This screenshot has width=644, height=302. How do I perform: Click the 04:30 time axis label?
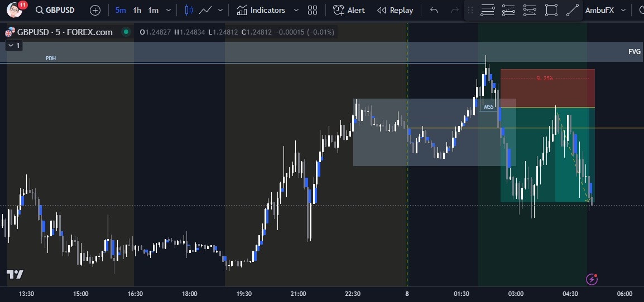[x=570, y=294]
